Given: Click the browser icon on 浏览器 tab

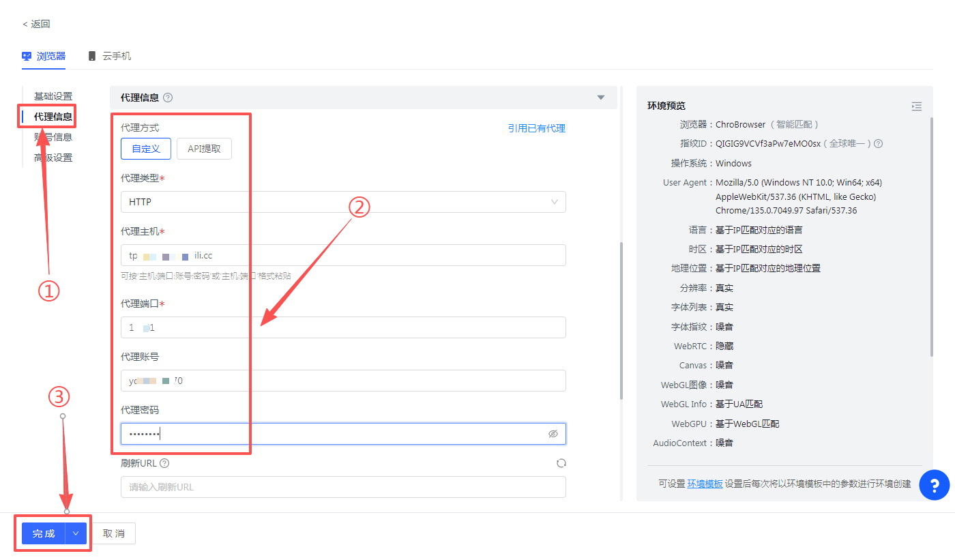Looking at the screenshot, I should (x=27, y=56).
